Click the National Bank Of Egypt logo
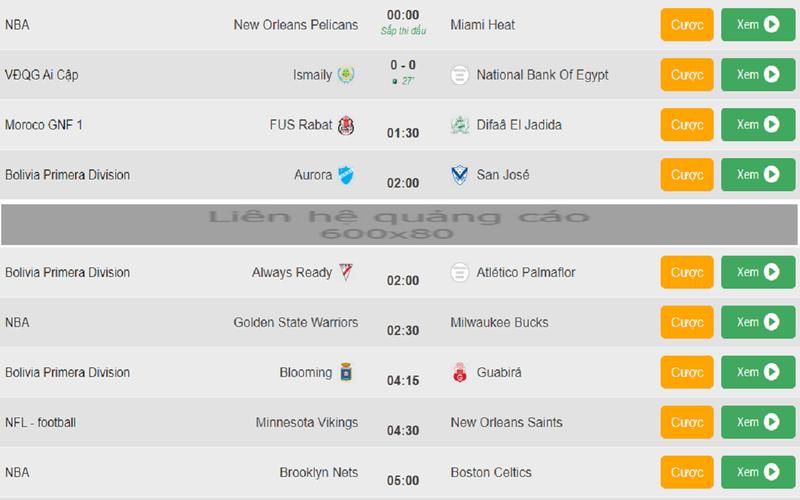 click(x=460, y=74)
